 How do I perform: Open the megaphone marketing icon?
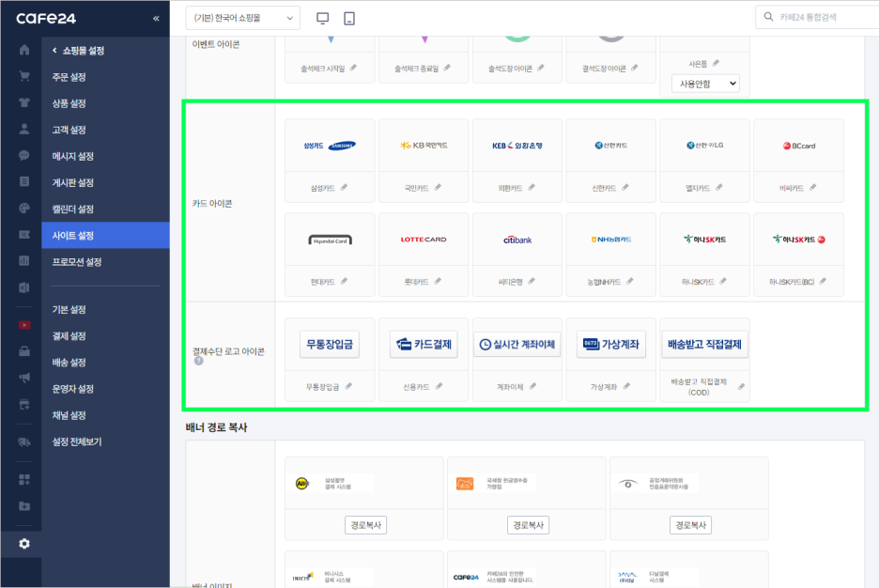pyautogui.click(x=24, y=378)
